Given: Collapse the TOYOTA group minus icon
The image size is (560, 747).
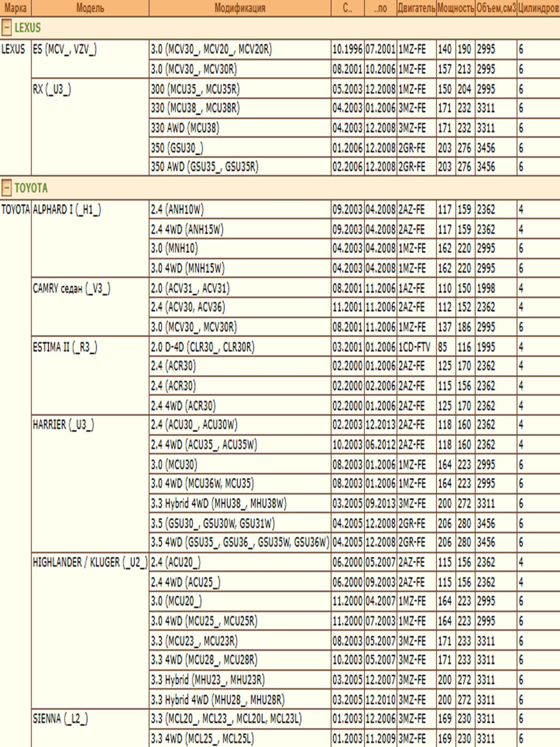Looking at the screenshot, I should point(6,188).
